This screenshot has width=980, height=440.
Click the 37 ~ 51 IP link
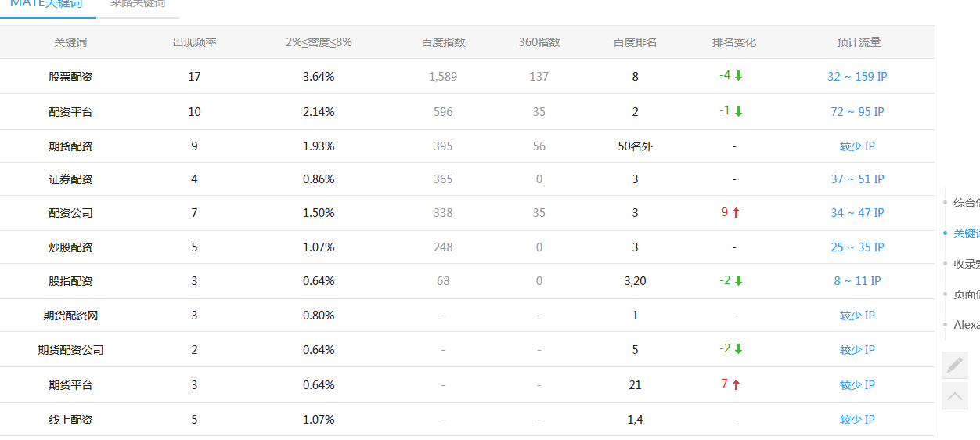tap(857, 179)
